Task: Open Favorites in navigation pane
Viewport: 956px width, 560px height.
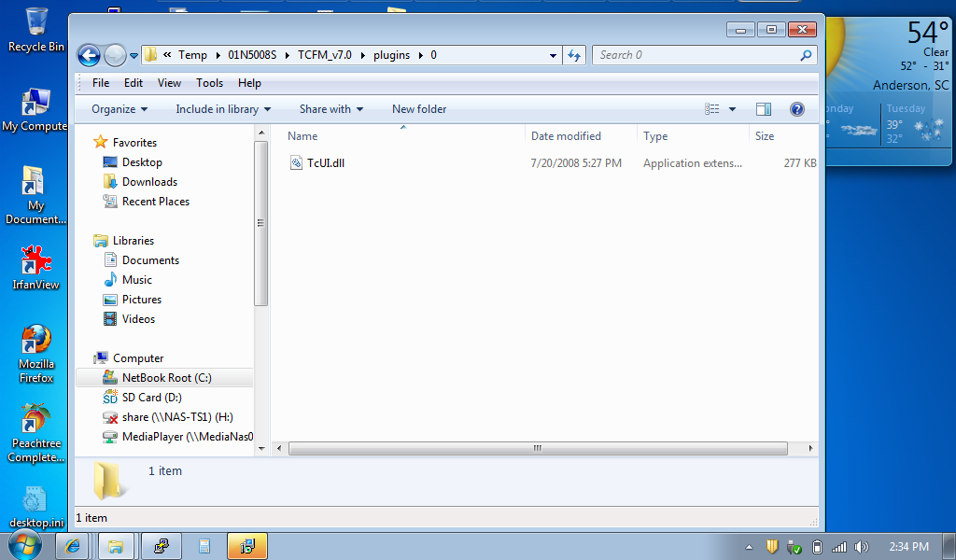Action: (134, 143)
